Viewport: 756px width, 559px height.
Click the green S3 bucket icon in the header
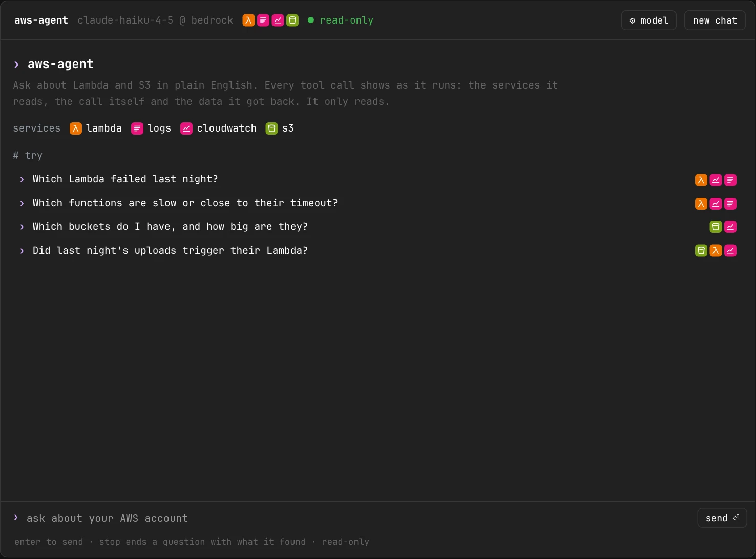(x=292, y=20)
